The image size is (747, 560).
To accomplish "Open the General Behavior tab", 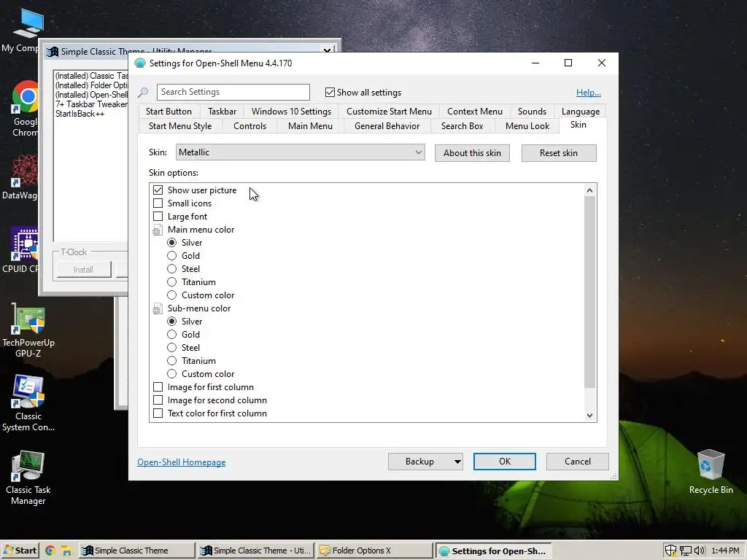I will pyautogui.click(x=387, y=126).
